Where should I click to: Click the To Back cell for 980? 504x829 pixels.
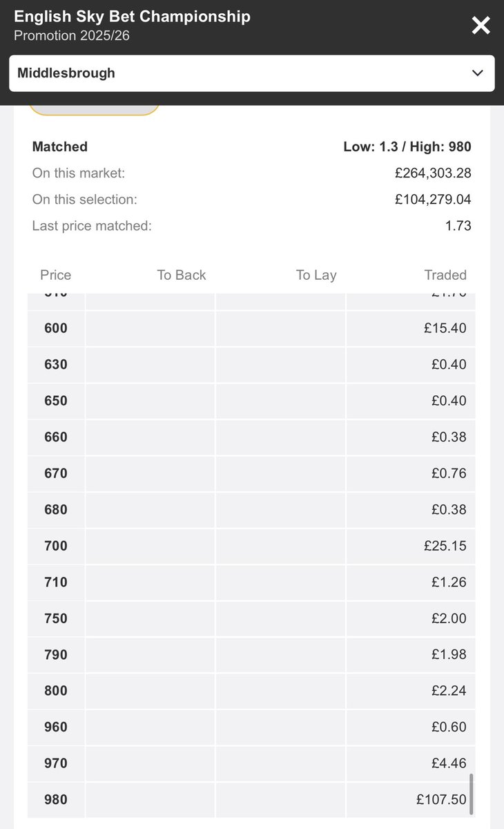(150, 799)
